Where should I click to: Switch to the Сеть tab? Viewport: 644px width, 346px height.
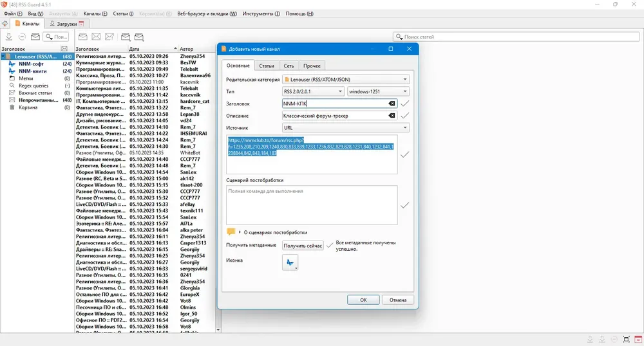tap(289, 66)
